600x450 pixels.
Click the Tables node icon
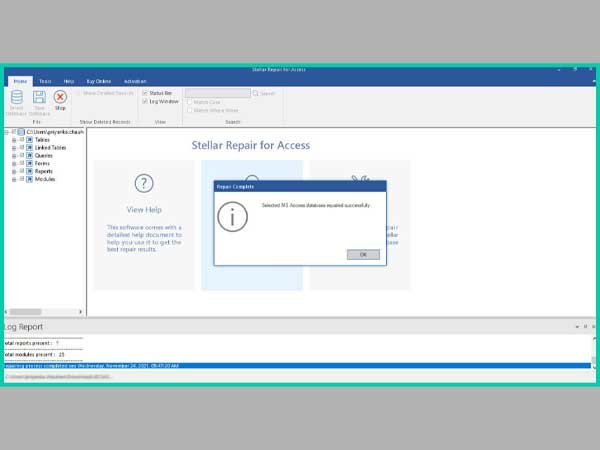29,140
